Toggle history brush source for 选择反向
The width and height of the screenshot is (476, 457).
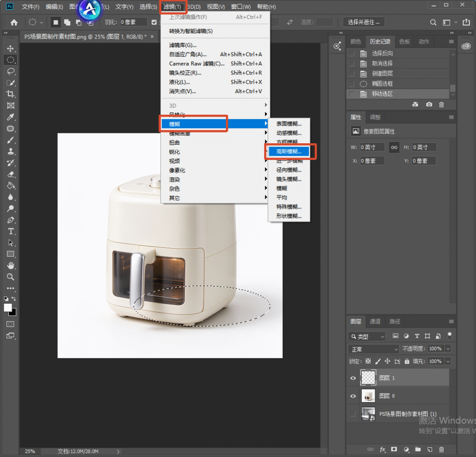pos(351,53)
